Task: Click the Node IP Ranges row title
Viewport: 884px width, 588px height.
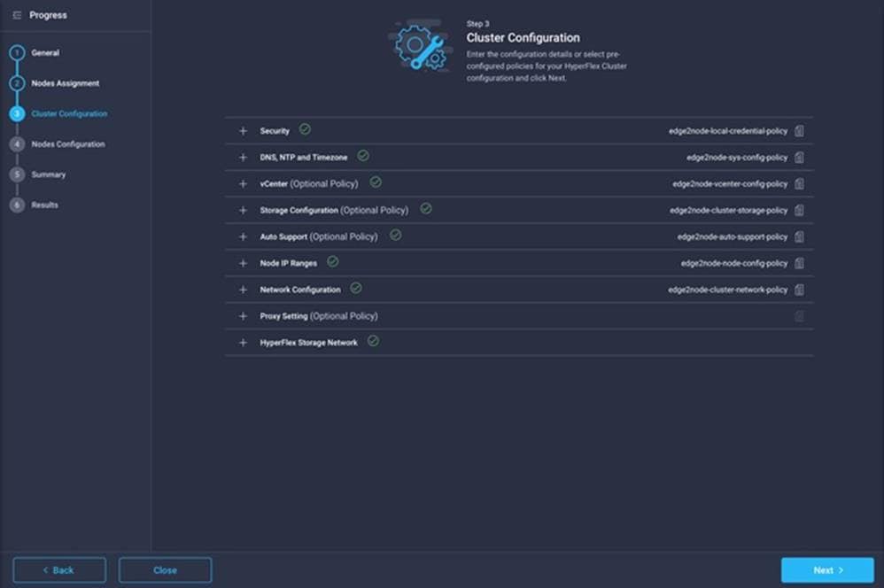Action: coord(288,263)
